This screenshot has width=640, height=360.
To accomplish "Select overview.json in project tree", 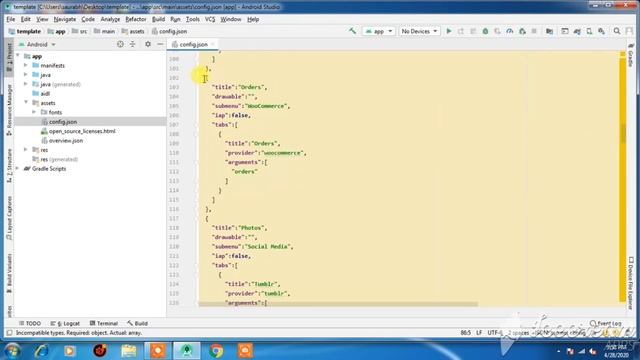I will tap(66, 140).
